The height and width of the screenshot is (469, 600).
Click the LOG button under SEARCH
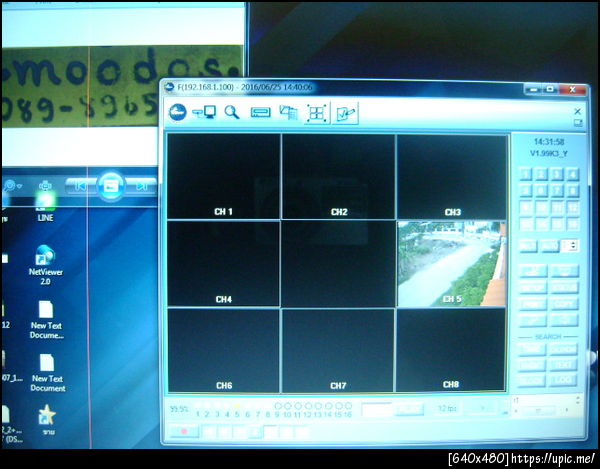(x=564, y=380)
